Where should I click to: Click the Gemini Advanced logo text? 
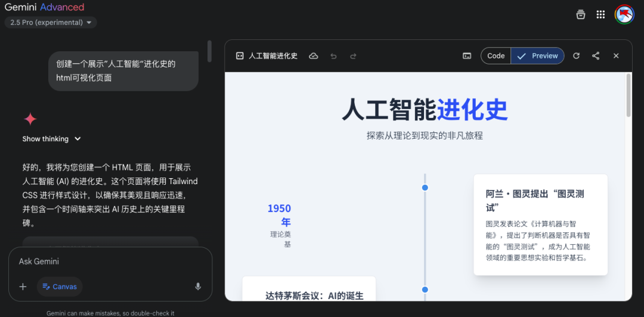pyautogui.click(x=44, y=7)
